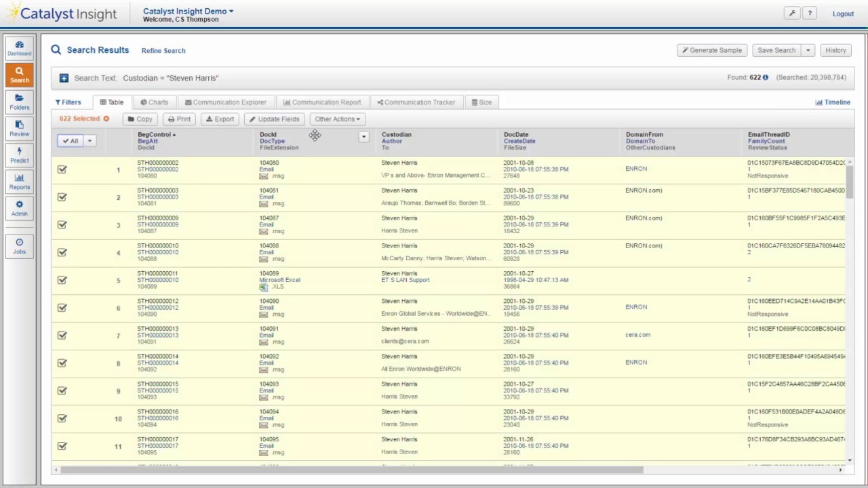This screenshot has height=488, width=868.
Task: Click the wrench settings icon
Action: pos(792,14)
